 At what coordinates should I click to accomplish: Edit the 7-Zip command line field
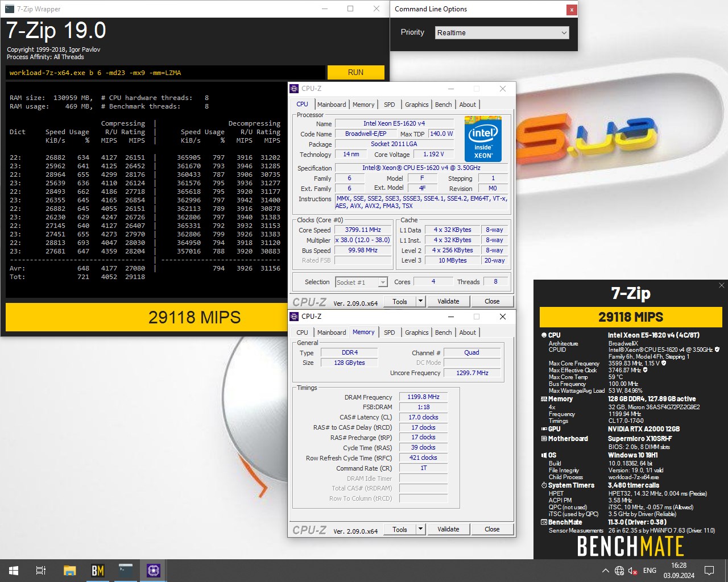(166, 73)
